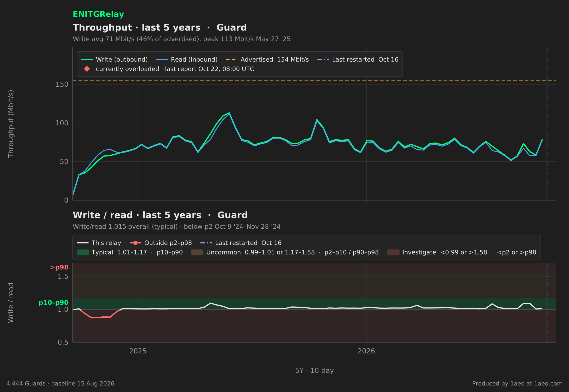
Task: Click the 2026 x-axis label
Action: [x=366, y=351]
